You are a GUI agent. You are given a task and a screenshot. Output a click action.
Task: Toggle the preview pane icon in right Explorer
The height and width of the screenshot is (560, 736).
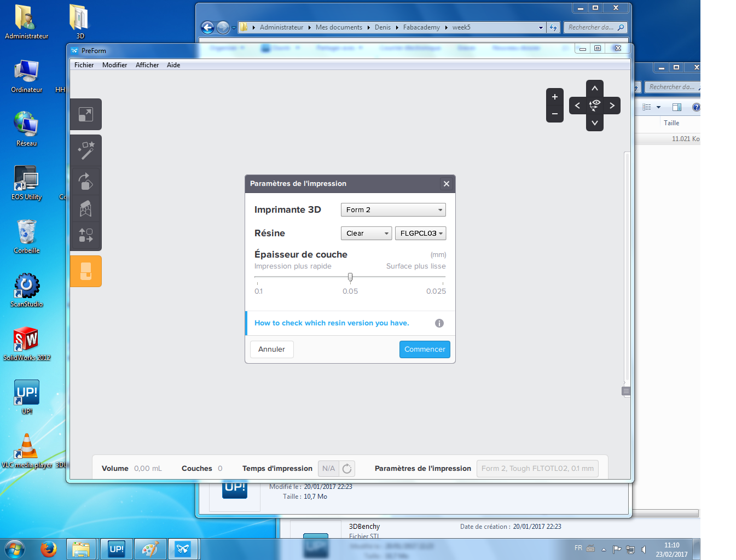(x=677, y=107)
